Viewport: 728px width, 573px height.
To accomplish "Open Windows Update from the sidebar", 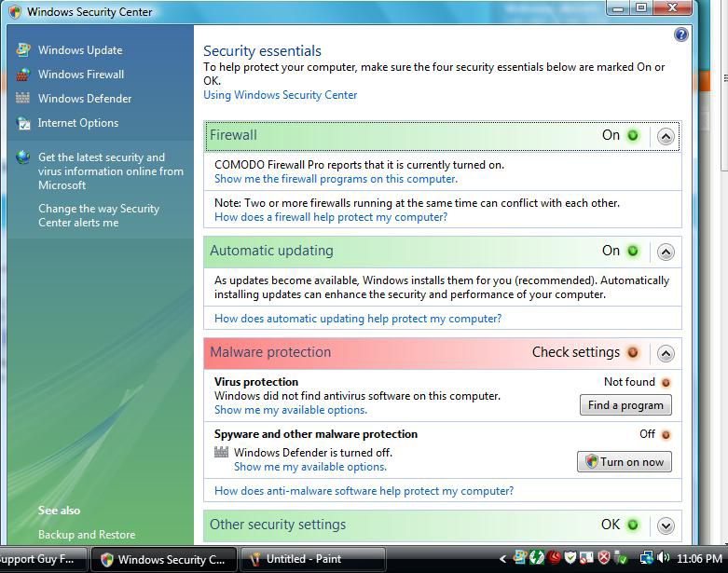I will (80, 50).
